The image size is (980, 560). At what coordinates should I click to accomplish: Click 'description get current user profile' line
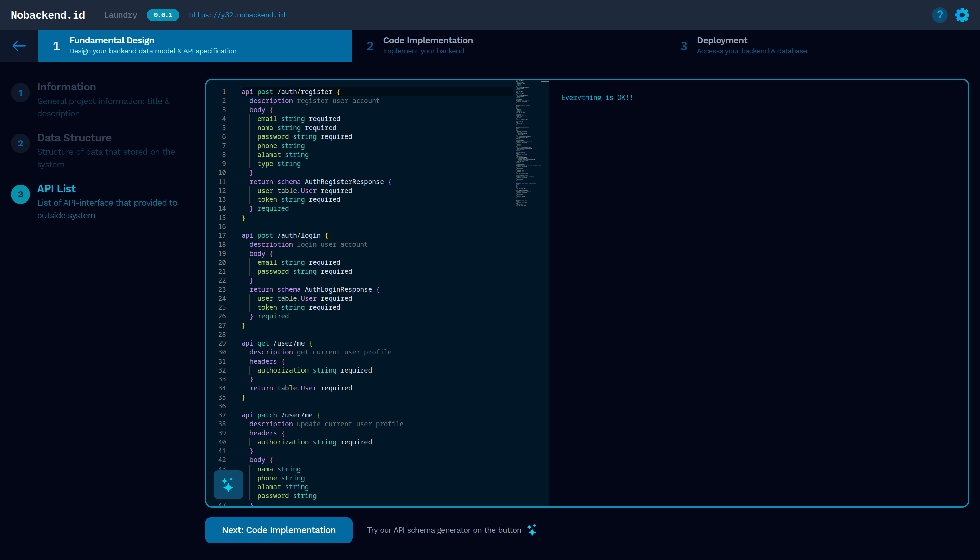click(x=320, y=352)
